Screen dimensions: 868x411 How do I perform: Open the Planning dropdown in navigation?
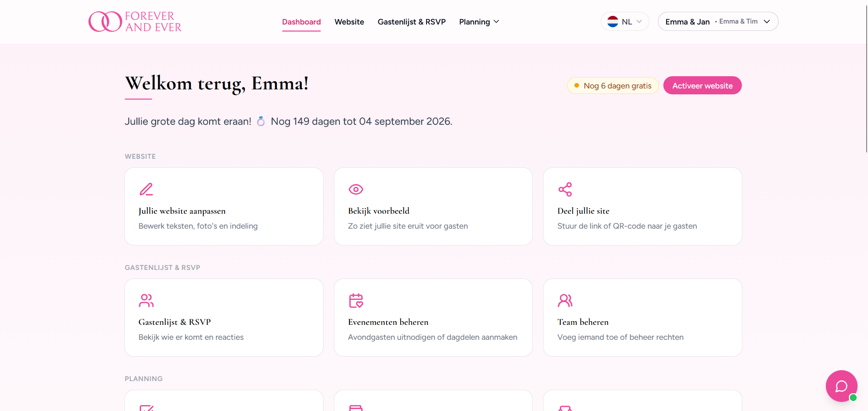pyautogui.click(x=479, y=22)
